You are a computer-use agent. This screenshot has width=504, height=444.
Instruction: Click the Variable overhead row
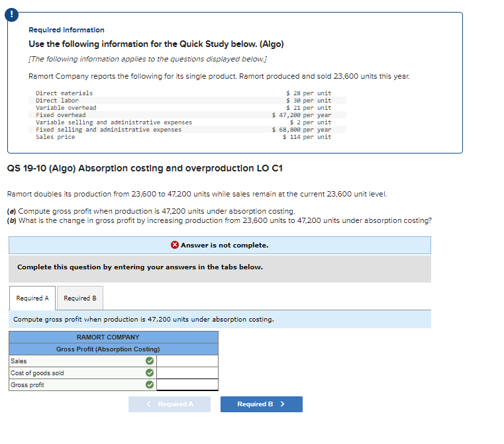187,108
